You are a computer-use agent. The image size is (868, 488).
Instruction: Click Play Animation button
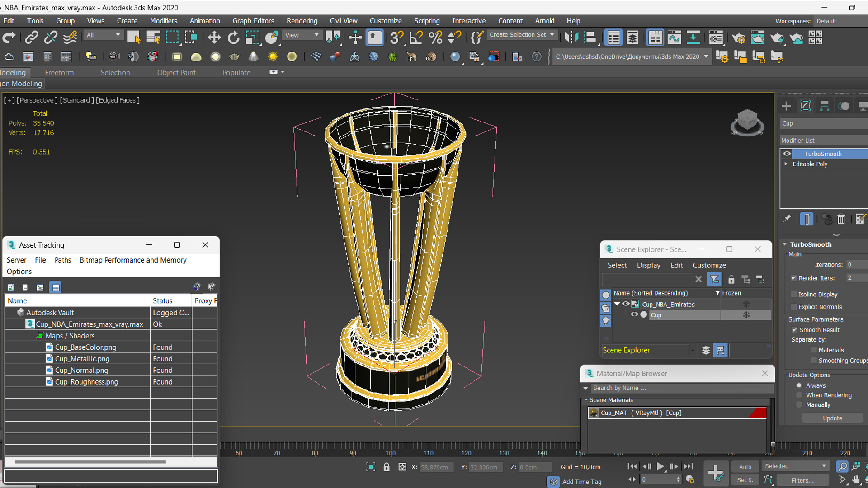[660, 467]
